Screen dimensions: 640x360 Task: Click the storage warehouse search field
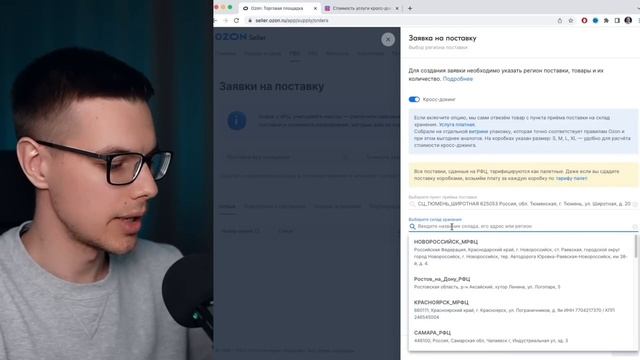click(x=523, y=226)
